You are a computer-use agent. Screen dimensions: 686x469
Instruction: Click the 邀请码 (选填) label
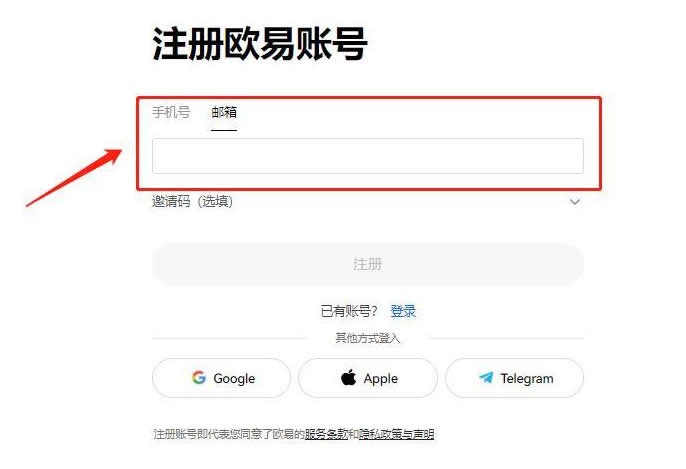192,202
